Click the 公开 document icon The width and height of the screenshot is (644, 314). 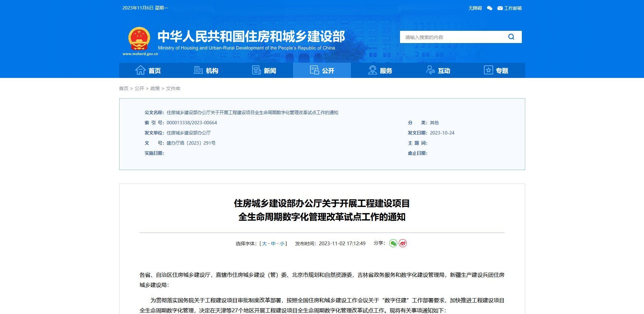click(x=314, y=70)
